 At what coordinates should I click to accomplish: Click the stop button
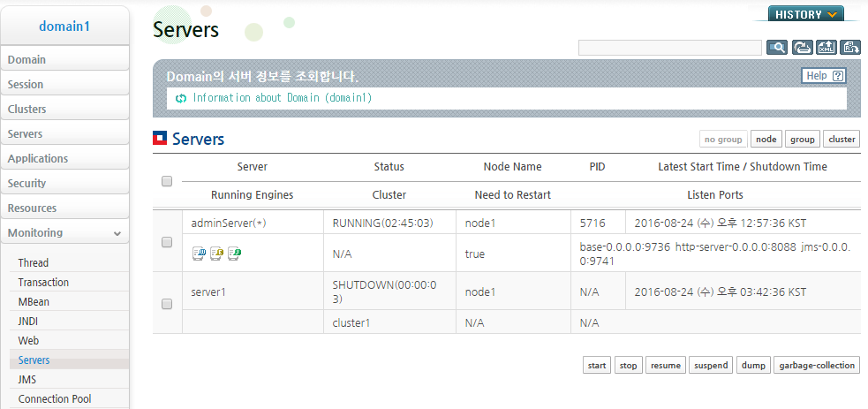click(x=629, y=366)
